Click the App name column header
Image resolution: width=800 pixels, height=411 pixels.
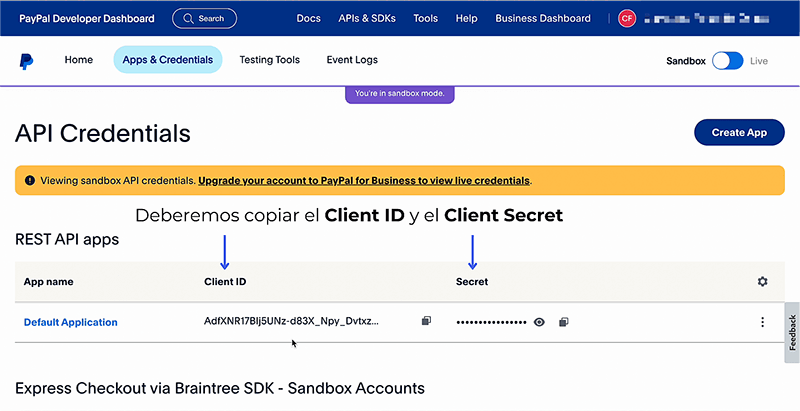point(48,281)
